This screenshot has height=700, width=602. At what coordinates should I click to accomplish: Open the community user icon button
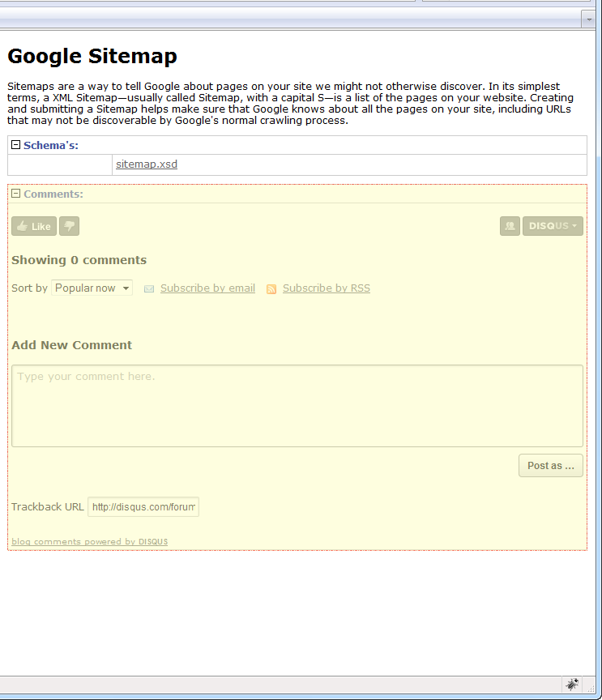(x=510, y=226)
